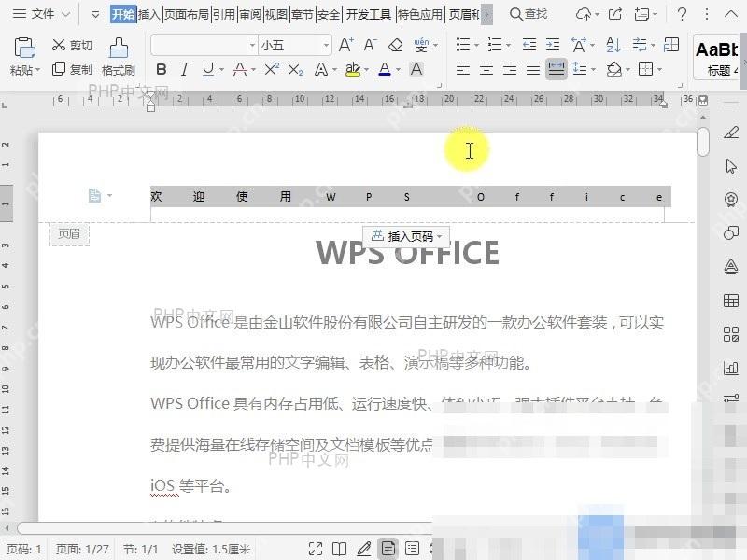Click the full screen icon in status bar

tap(316, 549)
